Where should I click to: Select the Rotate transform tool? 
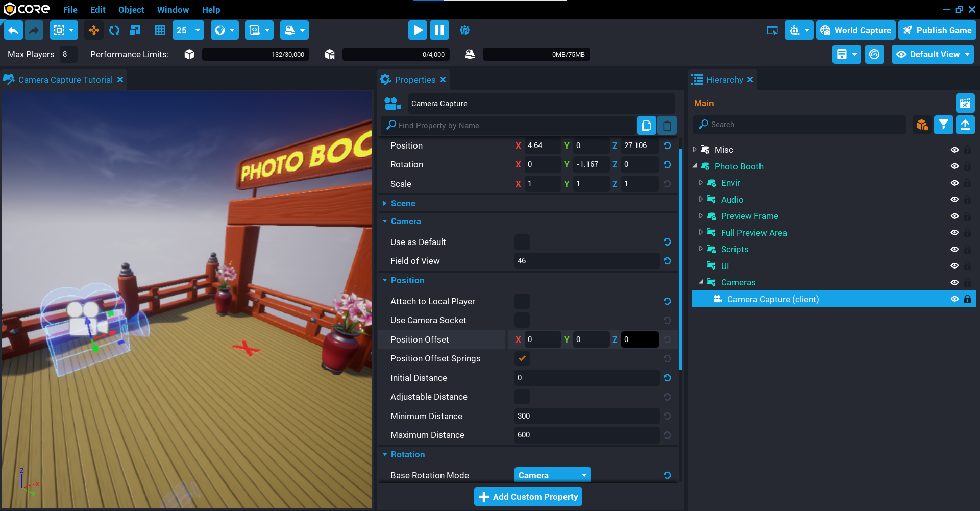tap(114, 30)
